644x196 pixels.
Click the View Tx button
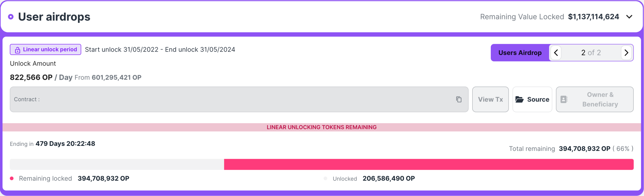click(490, 99)
